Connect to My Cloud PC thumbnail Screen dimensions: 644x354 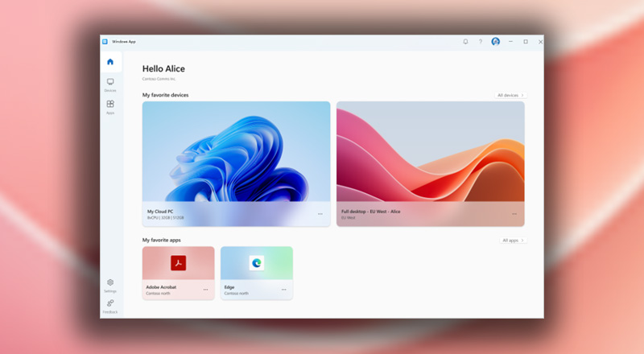tap(236, 151)
